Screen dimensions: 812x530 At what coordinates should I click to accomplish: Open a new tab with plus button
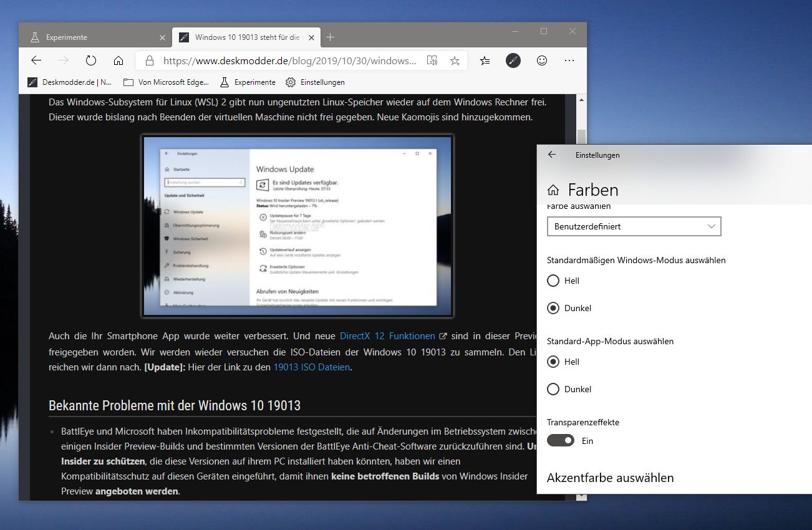pyautogui.click(x=331, y=37)
